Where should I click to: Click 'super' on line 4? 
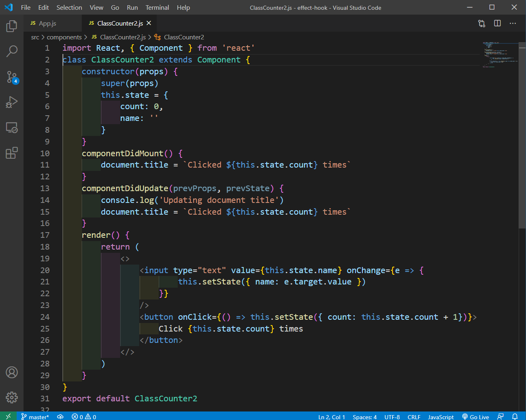point(113,83)
